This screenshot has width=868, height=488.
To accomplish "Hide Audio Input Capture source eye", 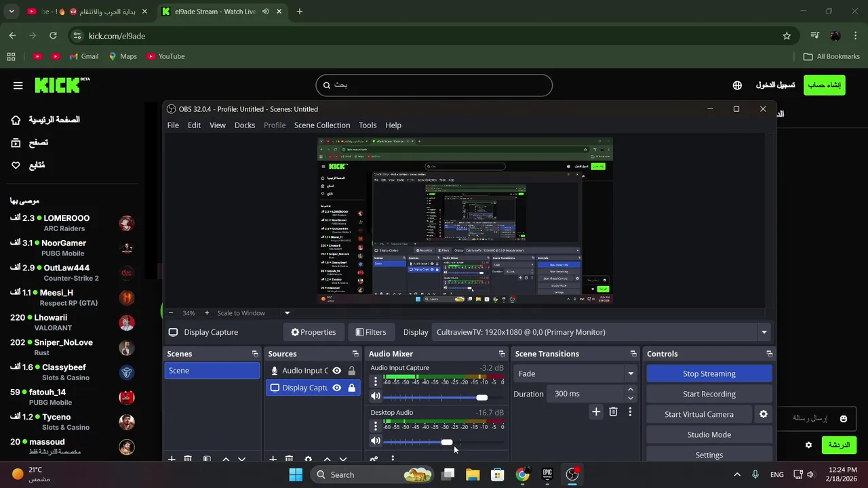I will (x=336, y=371).
